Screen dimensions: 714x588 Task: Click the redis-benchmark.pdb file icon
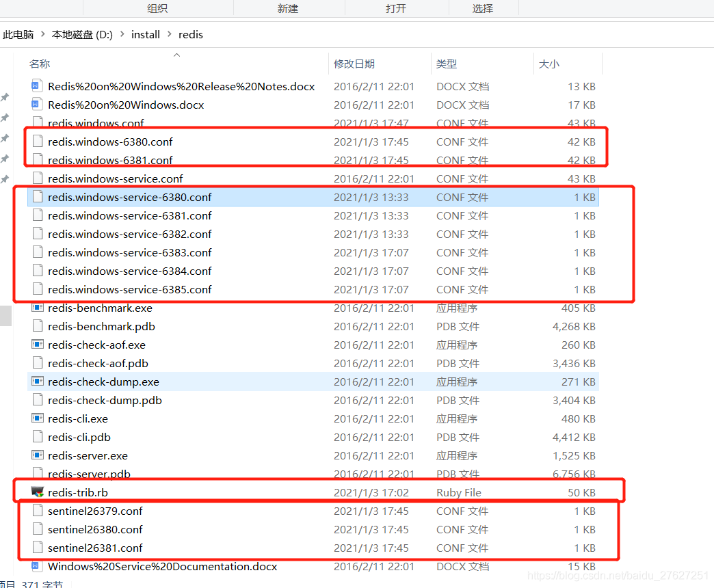pos(38,326)
